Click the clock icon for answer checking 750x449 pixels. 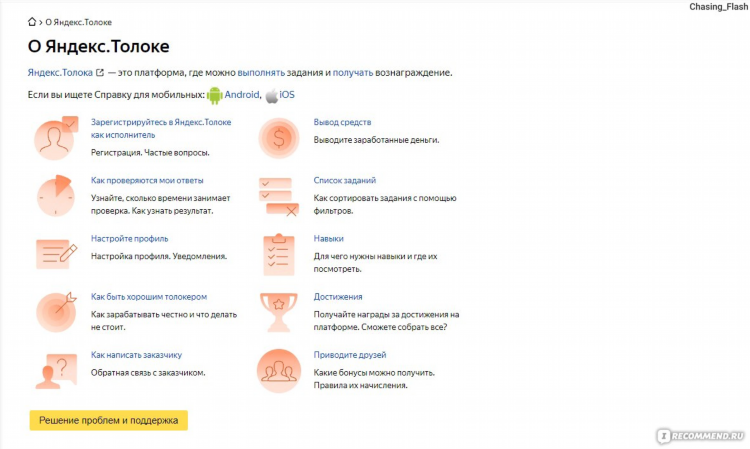tap(55, 195)
